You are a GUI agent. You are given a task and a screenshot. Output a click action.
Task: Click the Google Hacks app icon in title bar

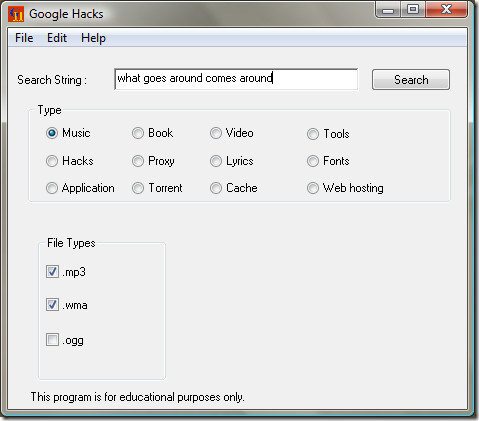pyautogui.click(x=16, y=14)
